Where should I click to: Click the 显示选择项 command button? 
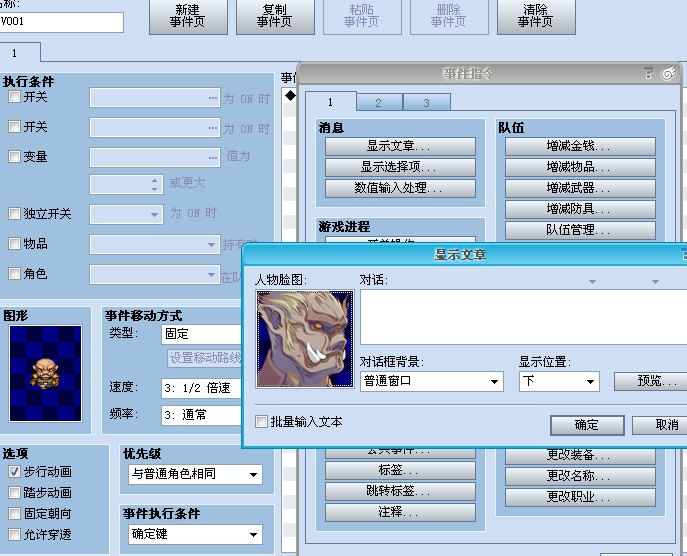(400, 167)
